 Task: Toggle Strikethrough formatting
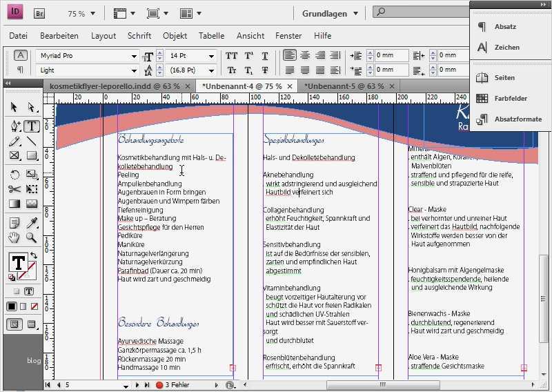[x=265, y=70]
